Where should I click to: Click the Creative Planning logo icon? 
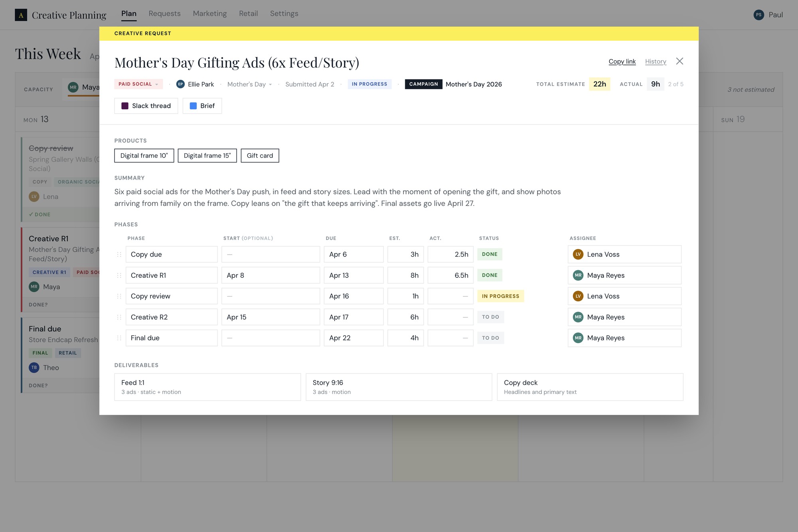(x=21, y=15)
